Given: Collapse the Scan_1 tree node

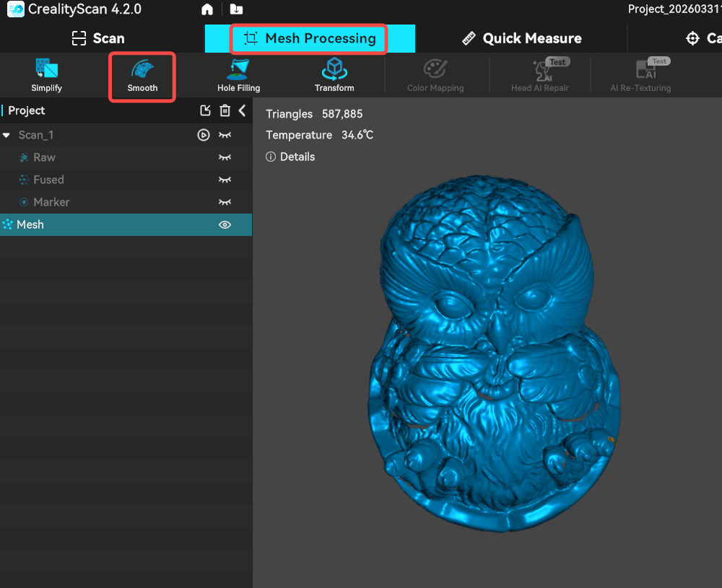Looking at the screenshot, I should tap(6, 136).
